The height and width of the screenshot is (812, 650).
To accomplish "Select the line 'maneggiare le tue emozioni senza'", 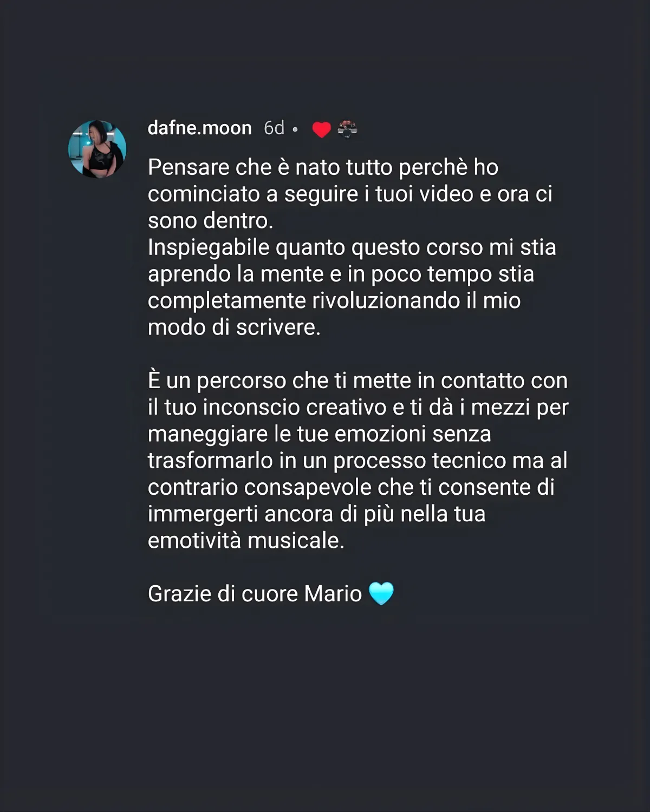I will point(320,435).
